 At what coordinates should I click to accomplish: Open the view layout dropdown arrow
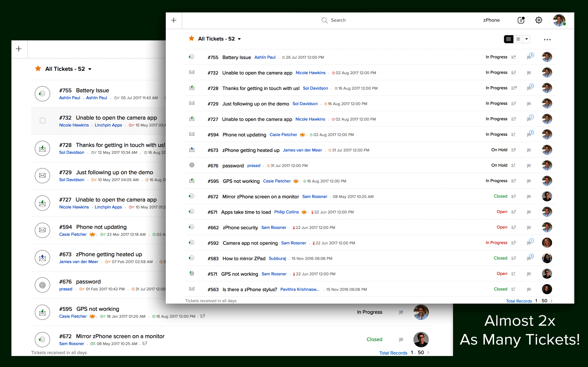[x=527, y=39]
